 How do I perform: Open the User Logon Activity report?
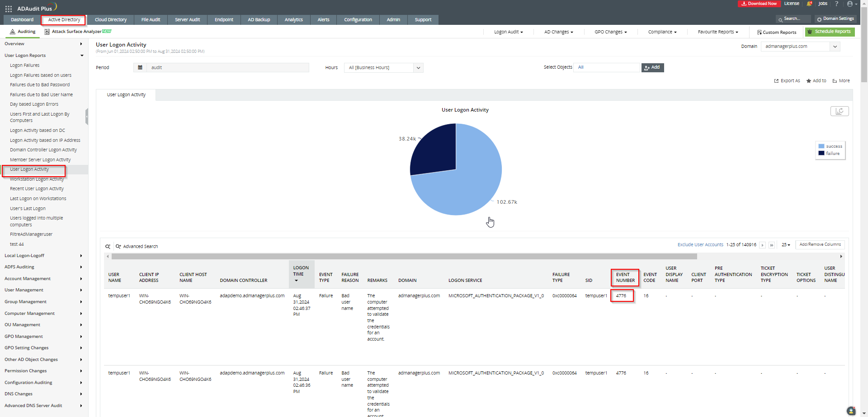[x=29, y=169]
